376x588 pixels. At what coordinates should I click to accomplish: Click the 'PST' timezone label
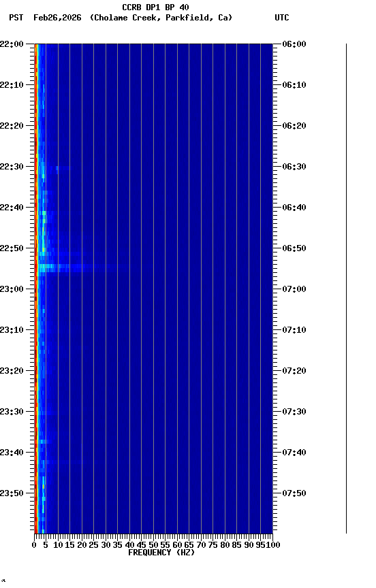coord(16,18)
